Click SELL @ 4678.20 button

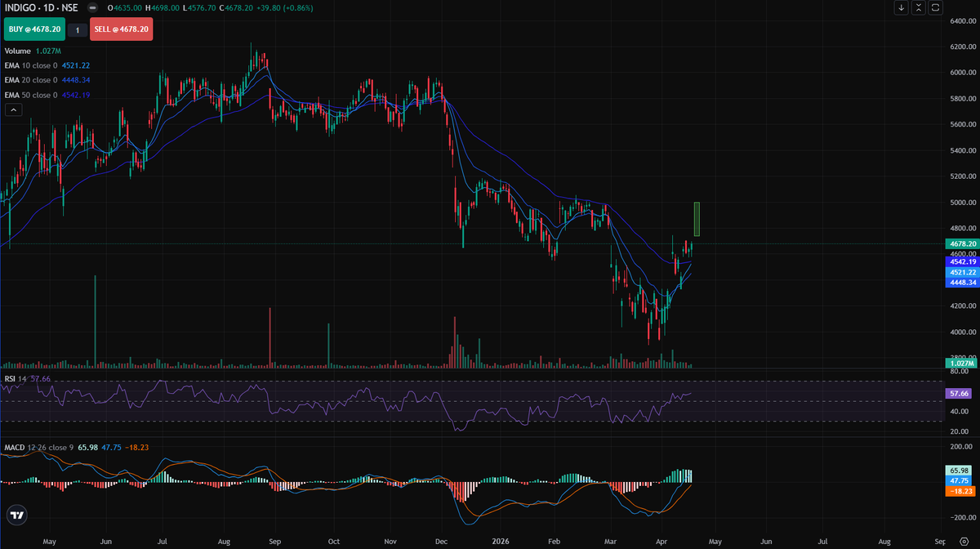click(x=121, y=29)
